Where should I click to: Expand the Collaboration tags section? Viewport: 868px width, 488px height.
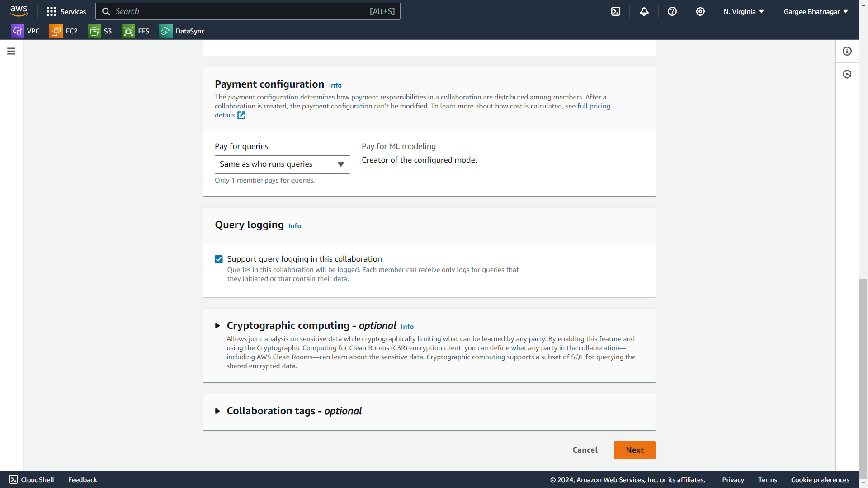click(x=217, y=411)
